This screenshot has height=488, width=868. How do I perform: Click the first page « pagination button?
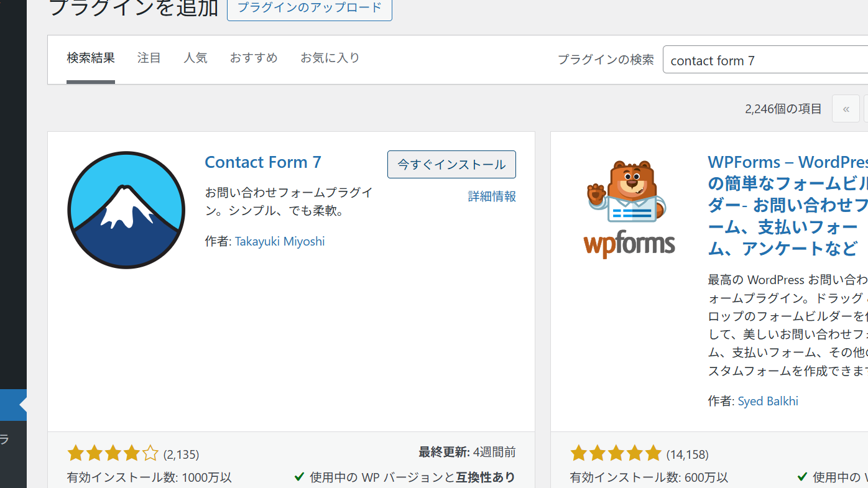click(x=846, y=109)
